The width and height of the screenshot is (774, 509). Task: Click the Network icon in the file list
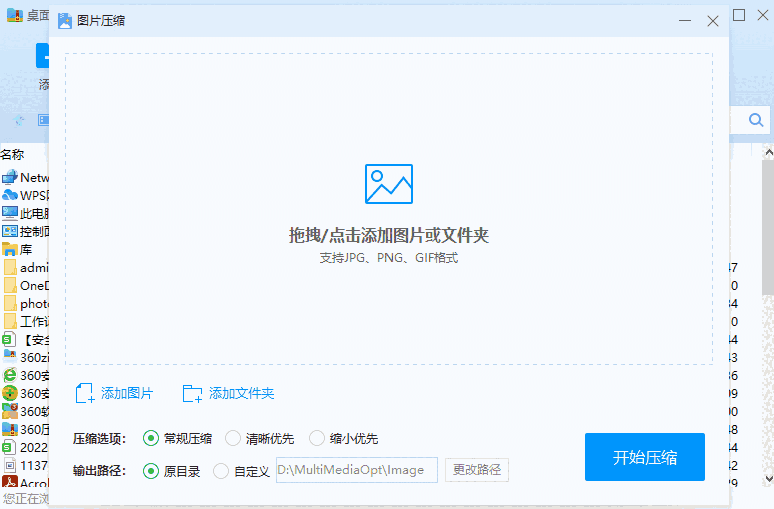(x=9, y=177)
